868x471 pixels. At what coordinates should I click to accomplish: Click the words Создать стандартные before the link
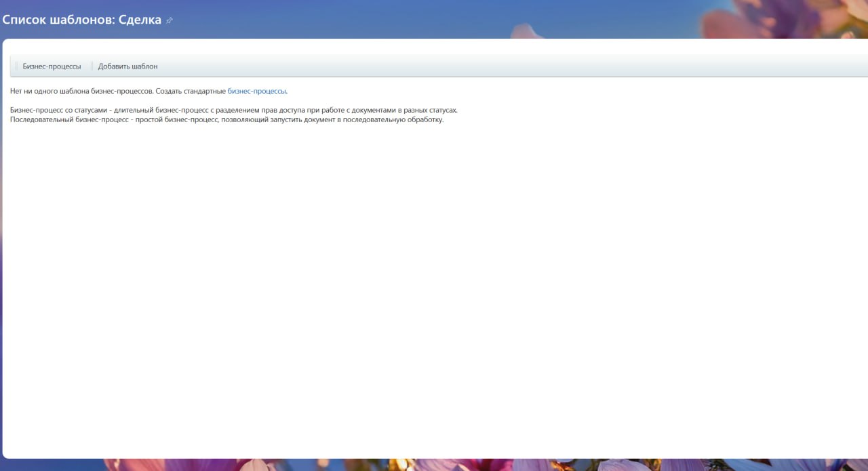click(x=191, y=91)
